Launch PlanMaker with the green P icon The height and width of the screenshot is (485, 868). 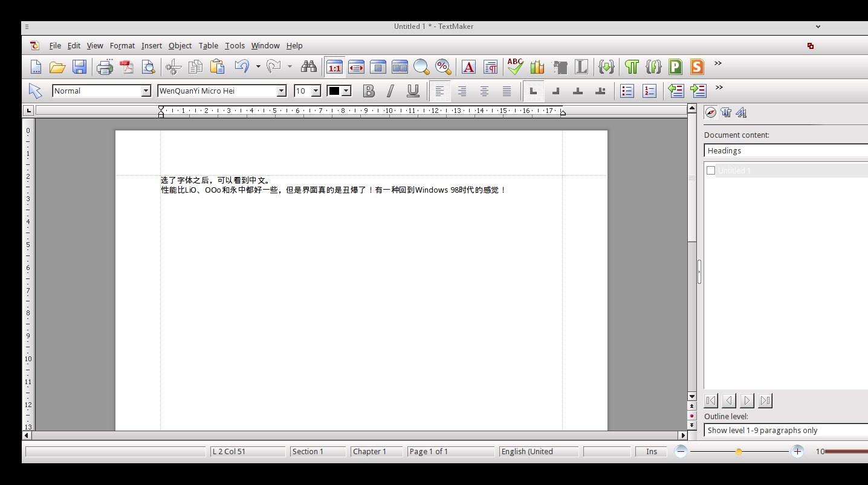pyautogui.click(x=675, y=66)
